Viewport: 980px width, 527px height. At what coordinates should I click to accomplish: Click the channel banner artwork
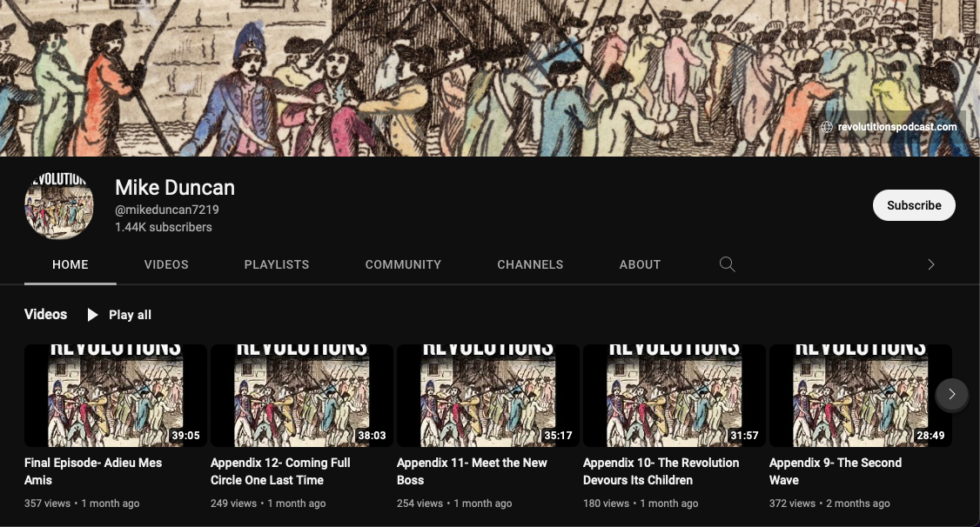[x=490, y=78]
